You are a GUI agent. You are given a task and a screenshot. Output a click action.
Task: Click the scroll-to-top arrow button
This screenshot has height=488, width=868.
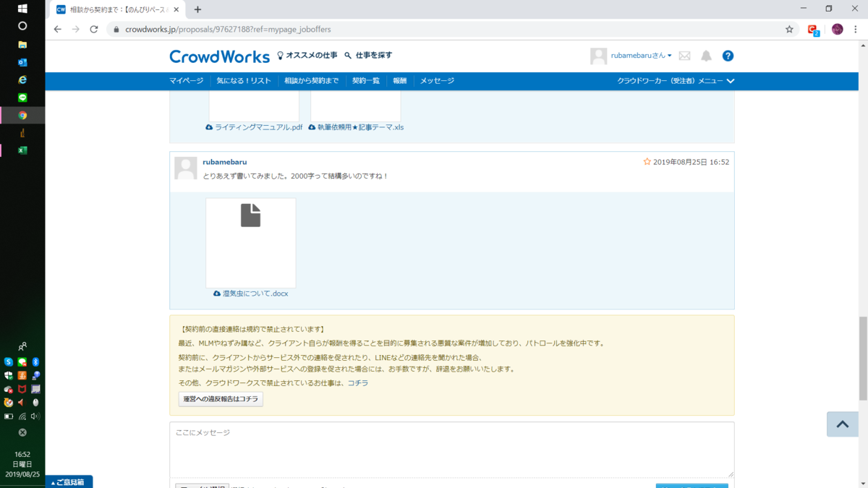(843, 424)
